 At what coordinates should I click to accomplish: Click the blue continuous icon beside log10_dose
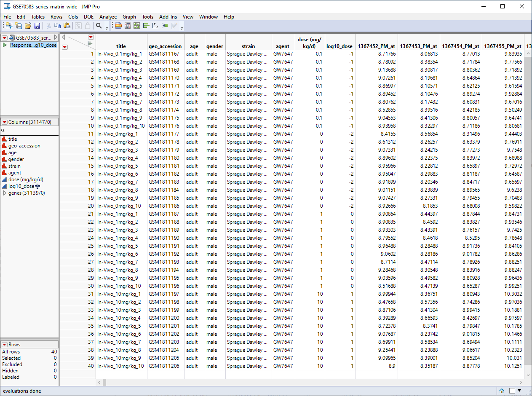pos(5,186)
